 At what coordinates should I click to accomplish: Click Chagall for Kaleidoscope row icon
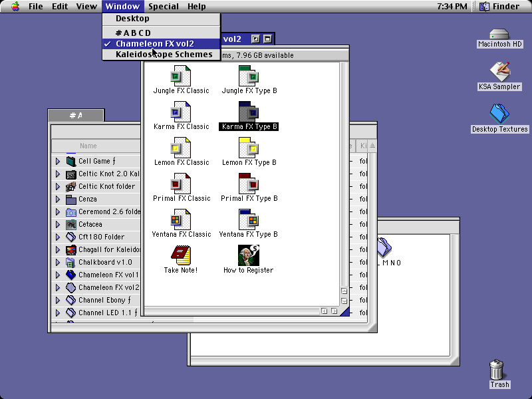click(70, 250)
